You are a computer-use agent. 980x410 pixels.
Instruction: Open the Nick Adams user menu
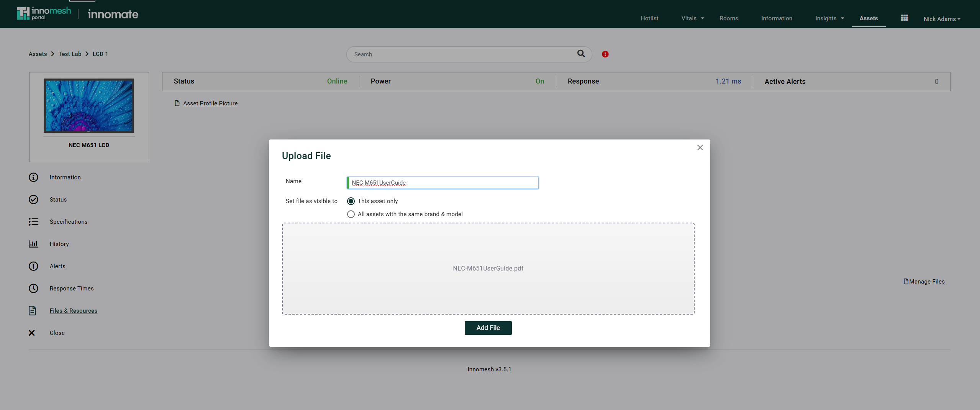pyautogui.click(x=942, y=19)
